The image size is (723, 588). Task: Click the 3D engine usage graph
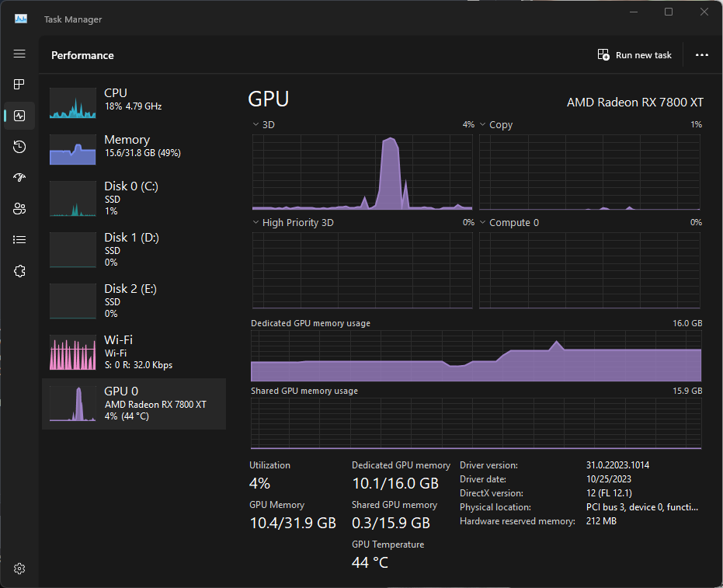[x=363, y=172]
